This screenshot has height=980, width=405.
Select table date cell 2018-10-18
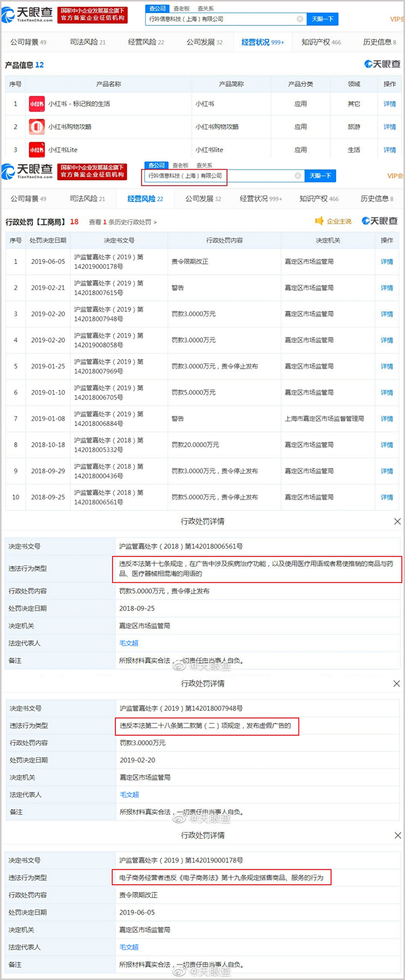[x=48, y=445]
